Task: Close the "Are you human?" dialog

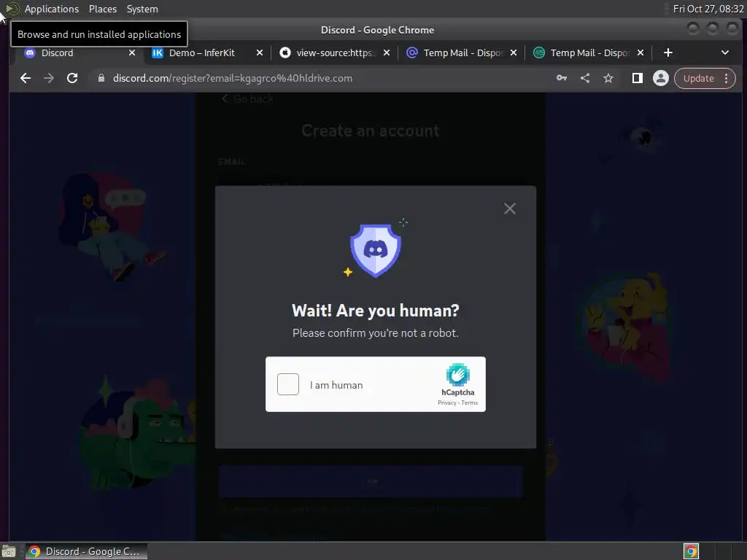Action: (510, 209)
